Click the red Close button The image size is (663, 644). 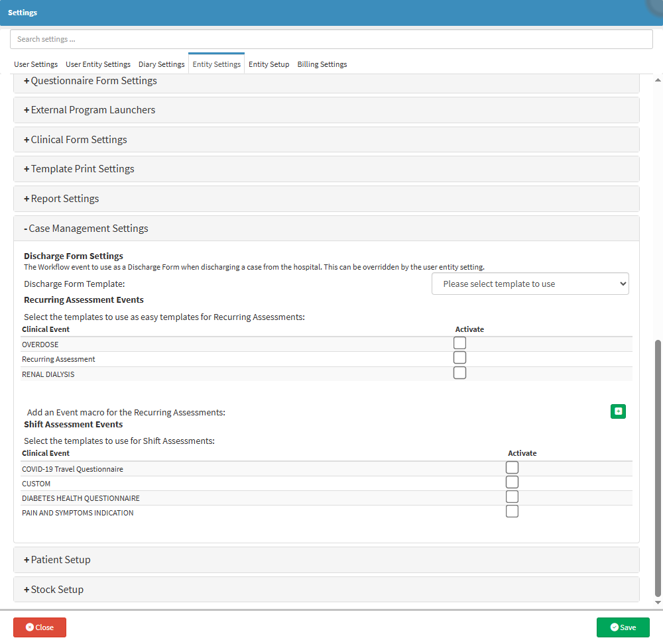tap(40, 627)
